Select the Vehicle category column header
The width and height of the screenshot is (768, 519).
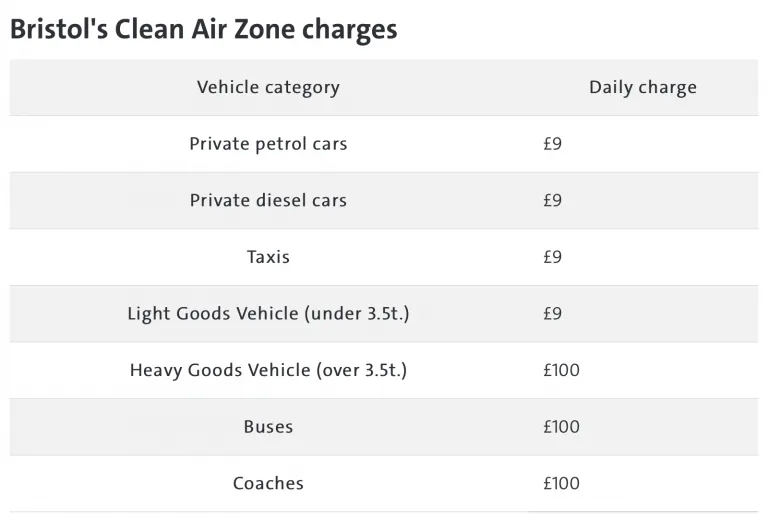pos(268,87)
